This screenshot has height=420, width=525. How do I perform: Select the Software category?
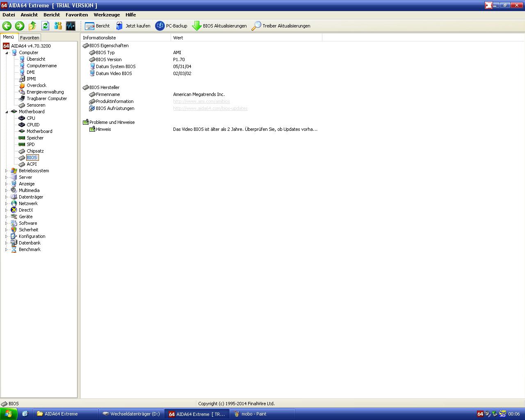point(28,223)
